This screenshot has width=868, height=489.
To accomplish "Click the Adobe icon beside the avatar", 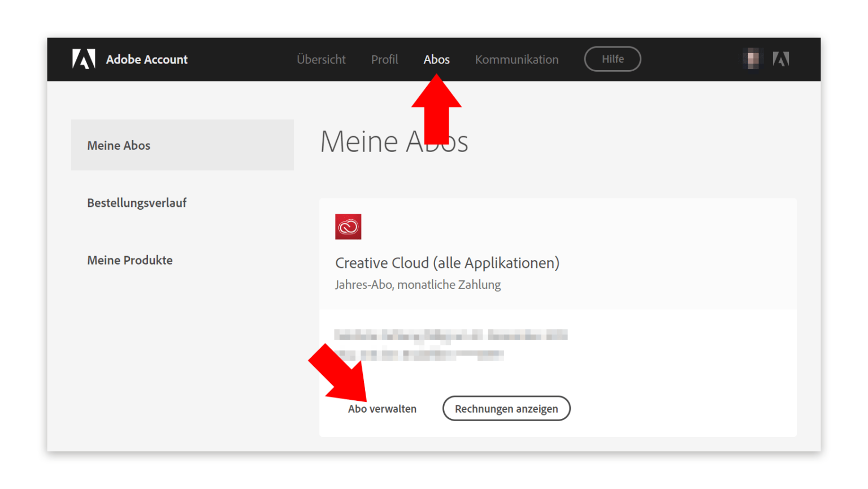I will pyautogui.click(x=781, y=59).
